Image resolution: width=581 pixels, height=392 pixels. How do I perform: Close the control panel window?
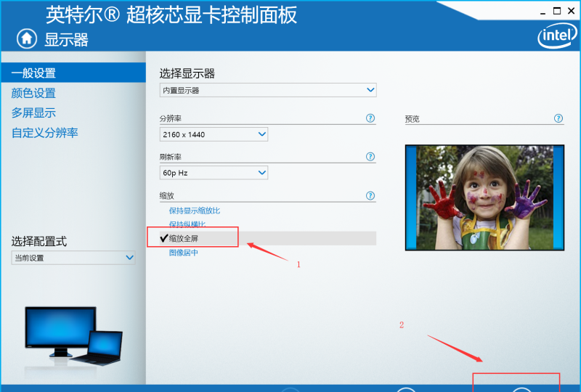[x=571, y=11]
